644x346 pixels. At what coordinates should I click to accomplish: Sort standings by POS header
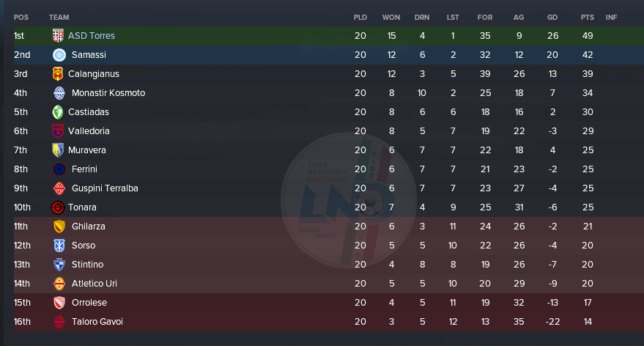point(21,18)
